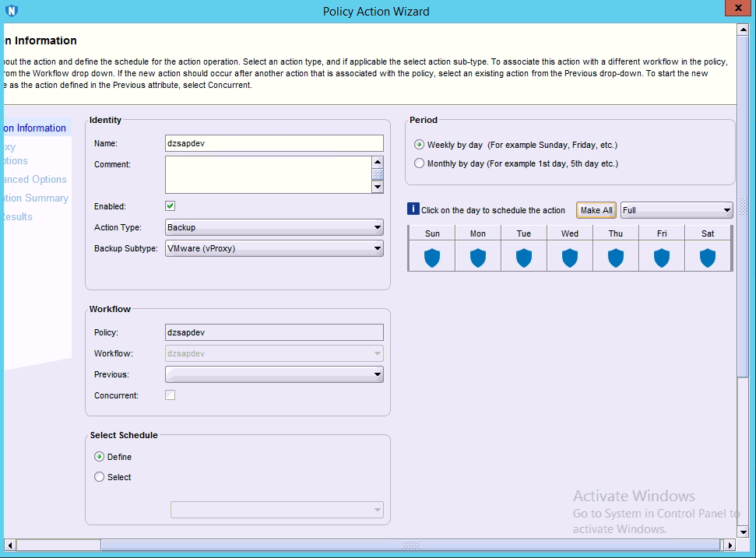Viewport: 756px width, 558px height.
Task: Click the Thursday backup shield icon
Action: pyautogui.click(x=616, y=258)
